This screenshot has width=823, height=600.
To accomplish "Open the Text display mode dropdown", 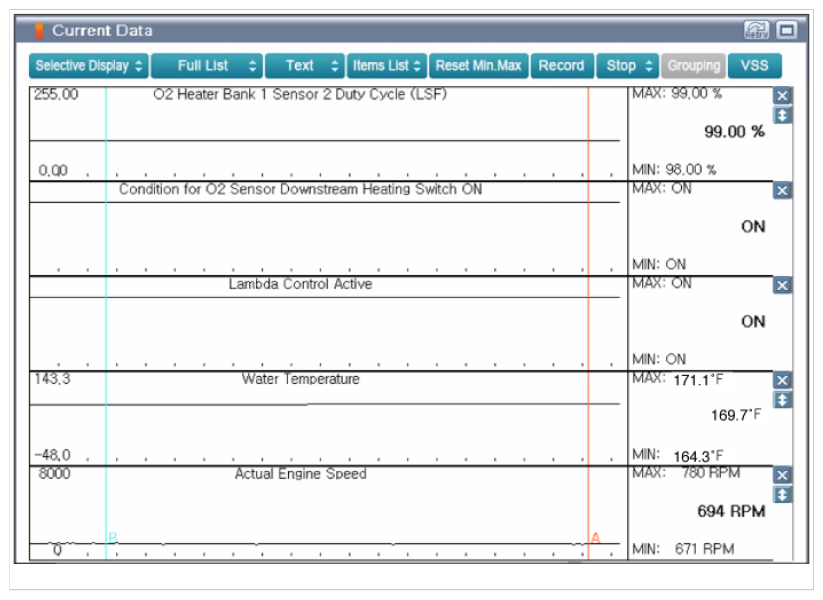I will (x=304, y=66).
